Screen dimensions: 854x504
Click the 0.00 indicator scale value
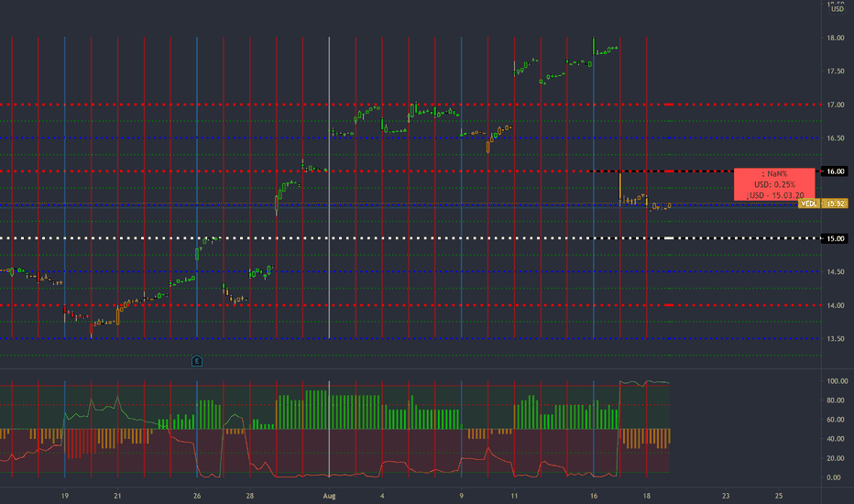tap(834, 477)
